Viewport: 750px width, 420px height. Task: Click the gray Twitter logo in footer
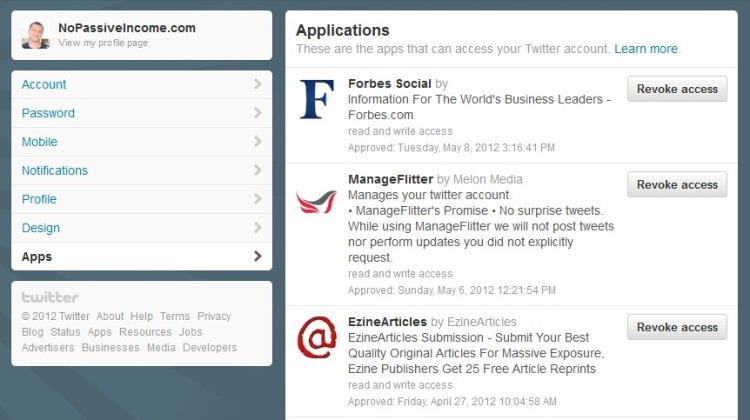(50, 297)
